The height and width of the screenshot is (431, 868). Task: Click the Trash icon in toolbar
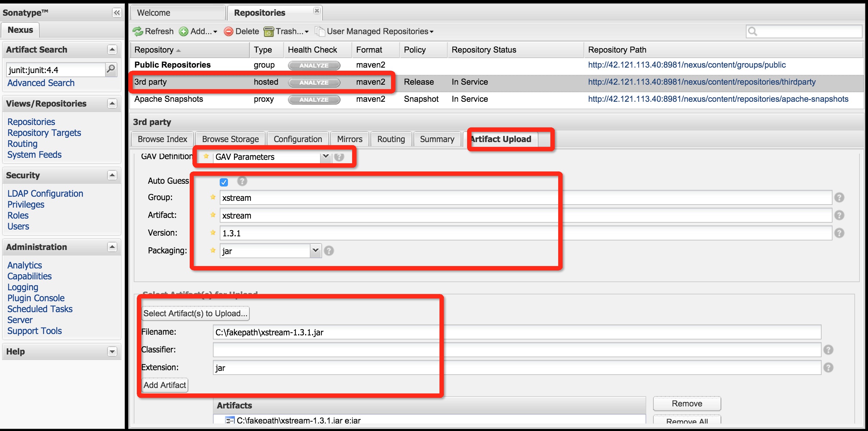click(266, 31)
